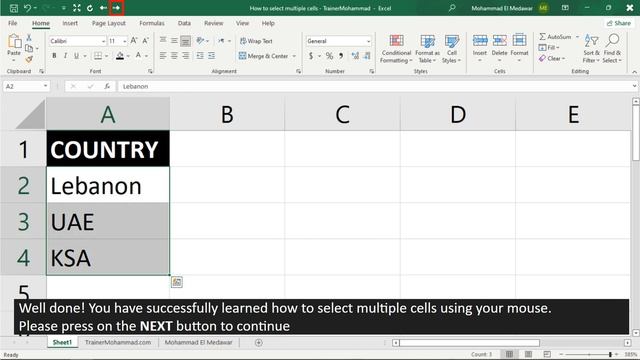Click the Copy icon in Clipboard group
640x360 pixels.
point(29,48)
